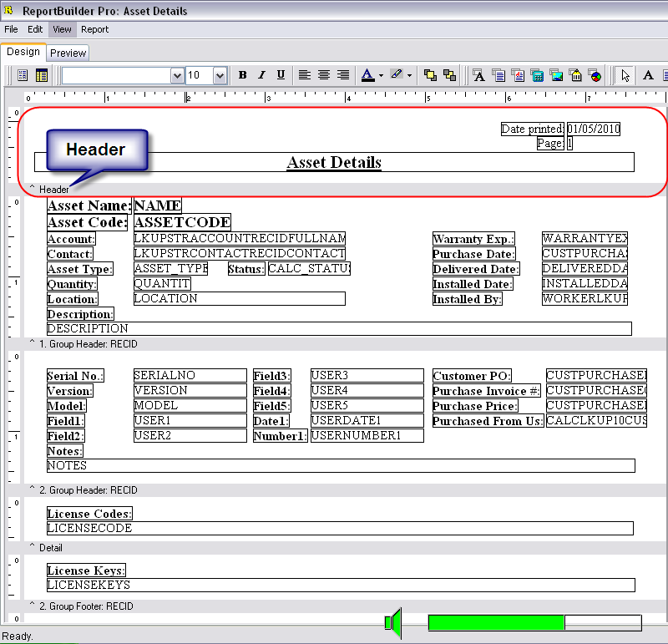Open the font size dropdown

tap(220, 75)
